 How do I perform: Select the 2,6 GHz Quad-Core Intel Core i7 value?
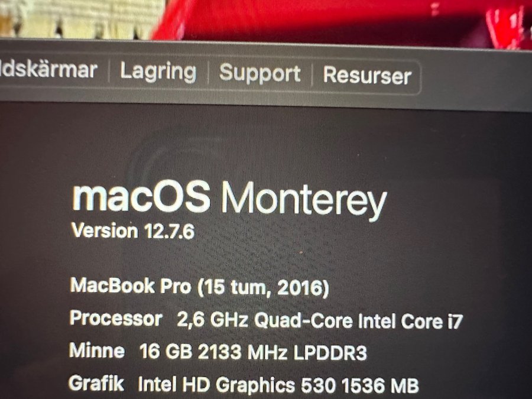coord(320,320)
